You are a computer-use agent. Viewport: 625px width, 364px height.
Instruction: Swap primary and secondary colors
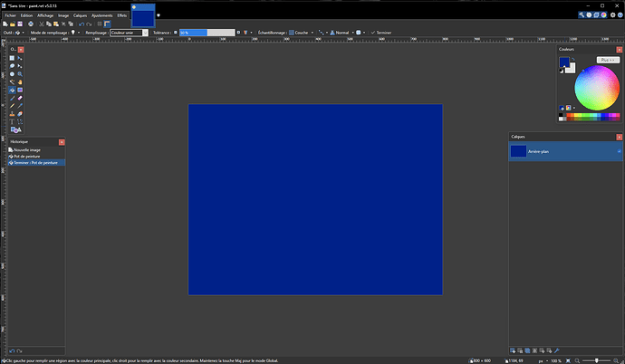573,60
